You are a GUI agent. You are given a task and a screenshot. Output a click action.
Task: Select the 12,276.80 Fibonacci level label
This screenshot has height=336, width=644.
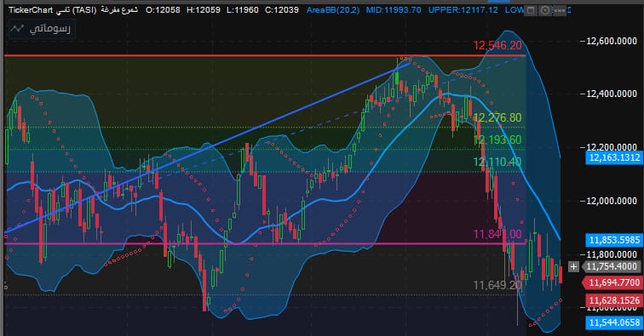[x=497, y=117]
